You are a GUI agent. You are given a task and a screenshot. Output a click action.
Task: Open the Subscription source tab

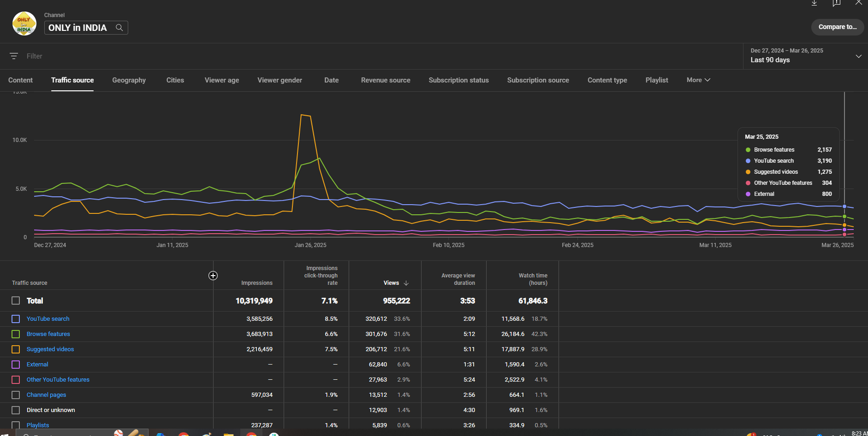click(x=538, y=80)
